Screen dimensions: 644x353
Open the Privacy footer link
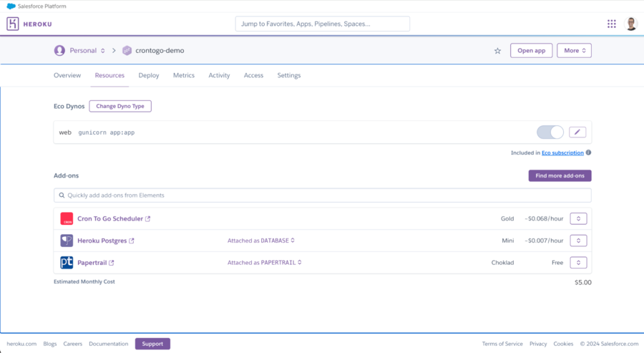(538, 344)
